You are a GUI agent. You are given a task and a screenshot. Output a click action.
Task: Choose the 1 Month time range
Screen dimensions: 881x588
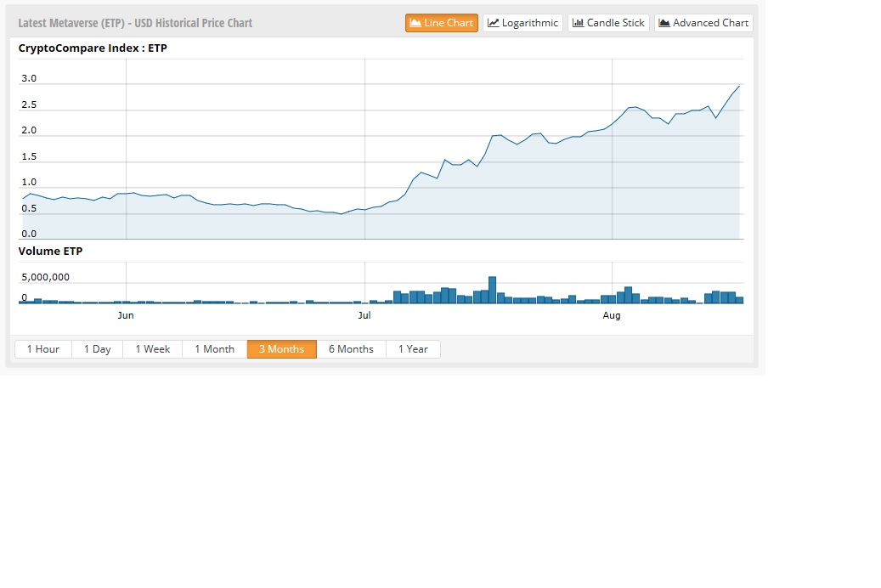[215, 349]
